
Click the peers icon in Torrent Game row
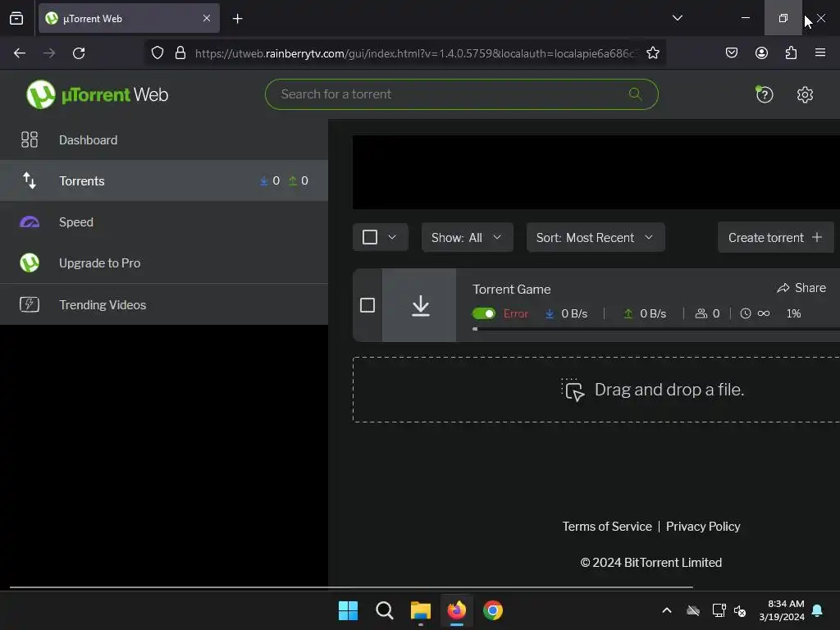pos(701,313)
